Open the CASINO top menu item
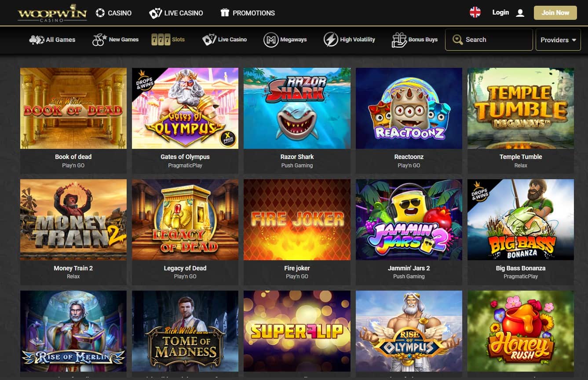This screenshot has width=588, height=380. pos(113,13)
